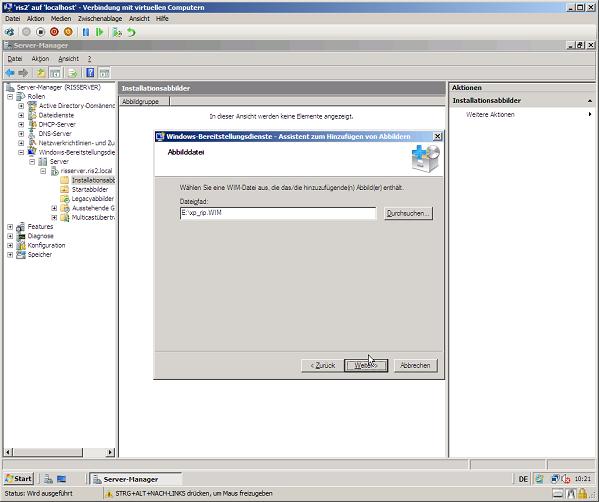
Task: Expand the DNS-Server node
Action: pyautogui.click(x=21, y=134)
